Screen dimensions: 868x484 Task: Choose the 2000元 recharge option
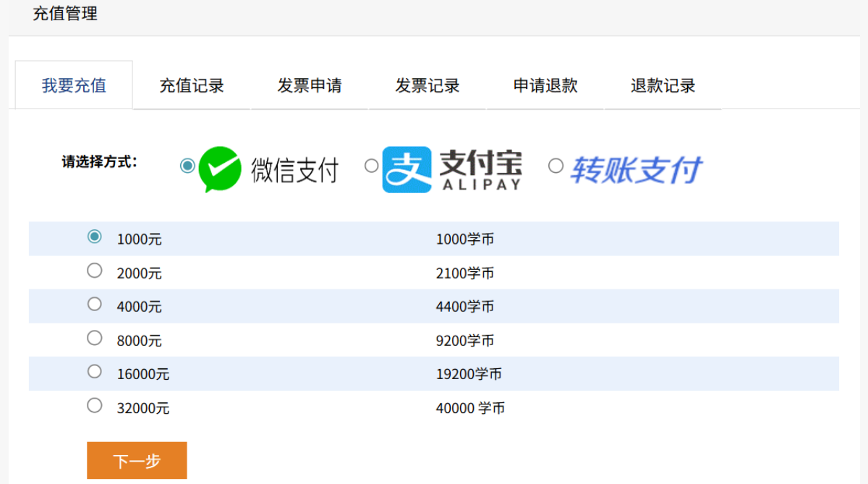(95, 271)
